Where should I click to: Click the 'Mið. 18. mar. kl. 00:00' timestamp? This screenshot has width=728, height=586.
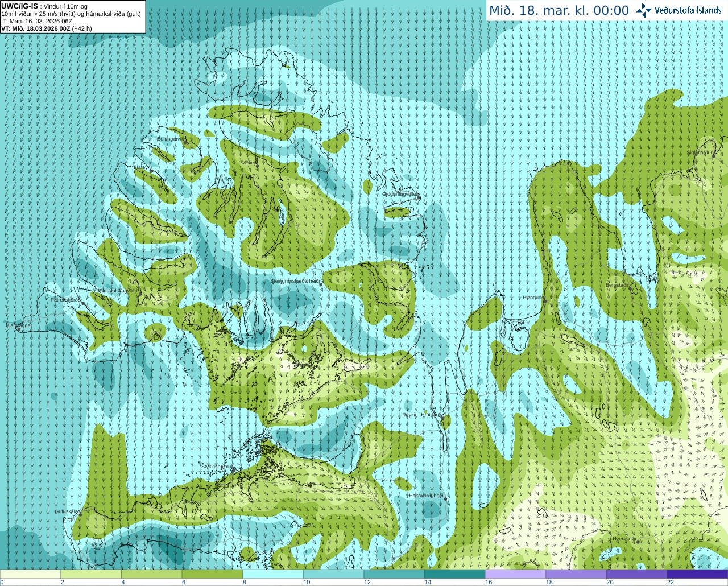click(x=559, y=11)
